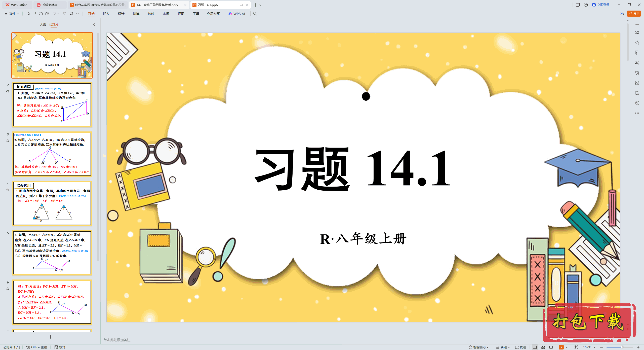This screenshot has height=350, width=644.
Task: Click the 分享 share button
Action: [634, 14]
